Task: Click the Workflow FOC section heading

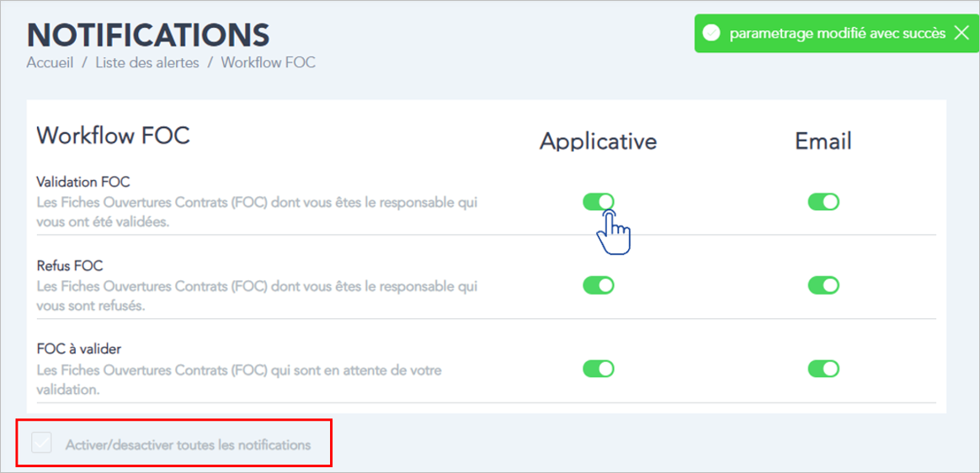Action: pyautogui.click(x=113, y=136)
